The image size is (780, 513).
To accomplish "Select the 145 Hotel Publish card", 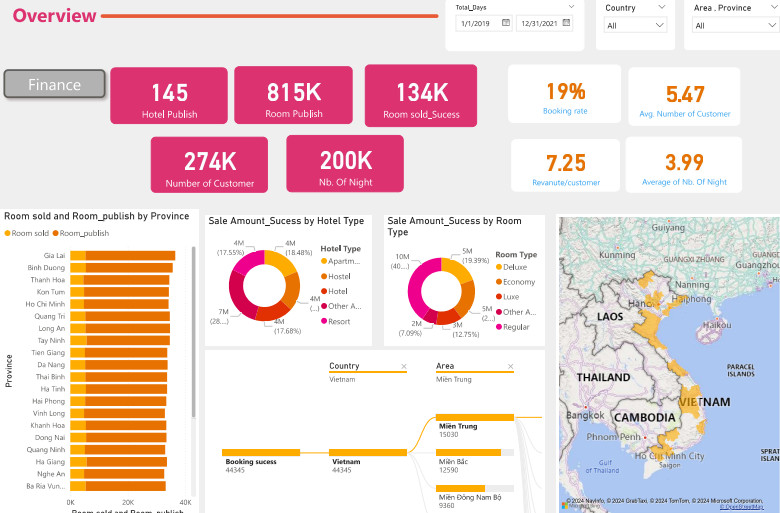I will click(169, 96).
